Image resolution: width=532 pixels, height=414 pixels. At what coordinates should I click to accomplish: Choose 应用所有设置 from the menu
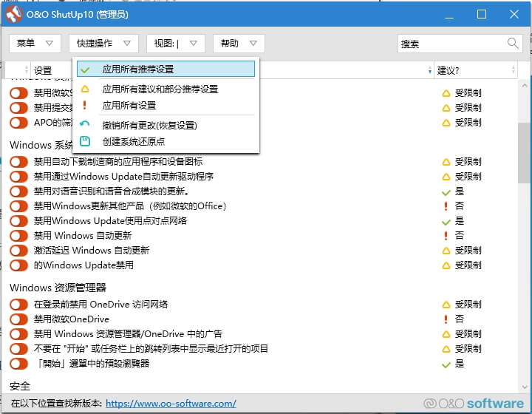pyautogui.click(x=166, y=106)
